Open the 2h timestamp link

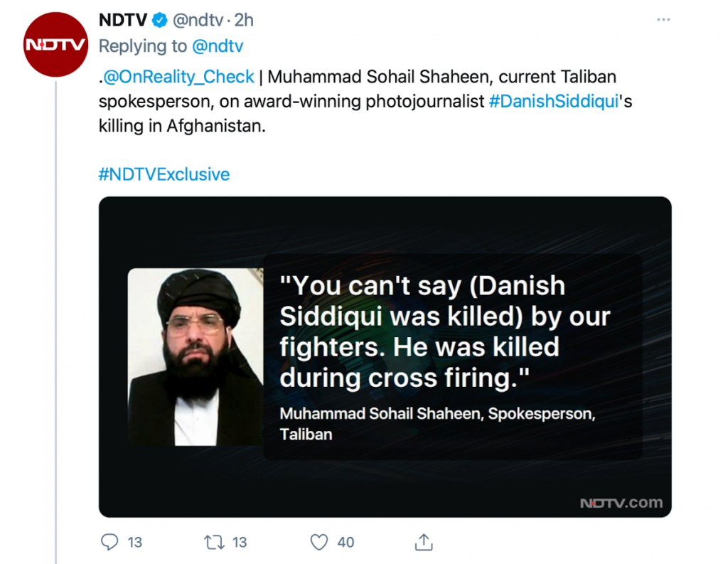pos(244,21)
